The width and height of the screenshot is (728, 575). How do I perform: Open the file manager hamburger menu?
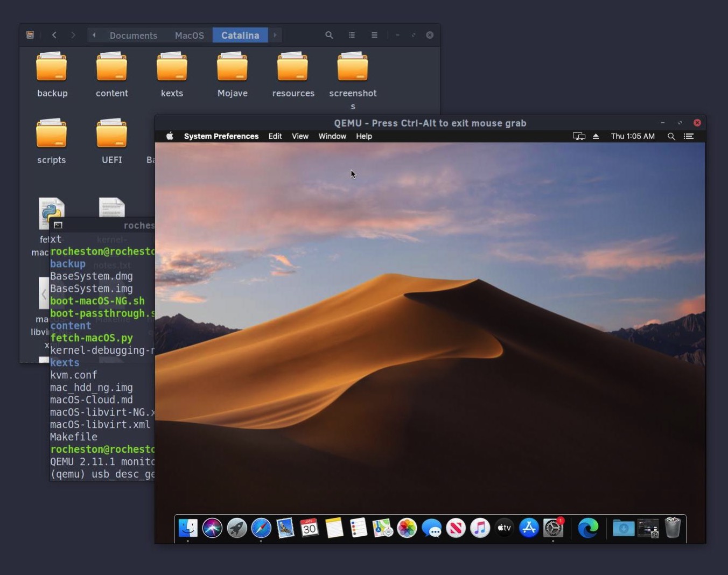pyautogui.click(x=374, y=35)
